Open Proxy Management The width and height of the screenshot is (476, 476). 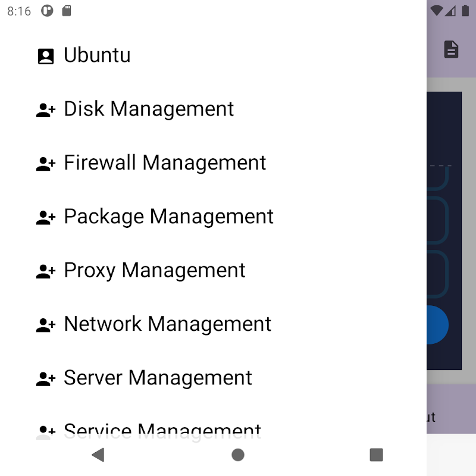(154, 270)
